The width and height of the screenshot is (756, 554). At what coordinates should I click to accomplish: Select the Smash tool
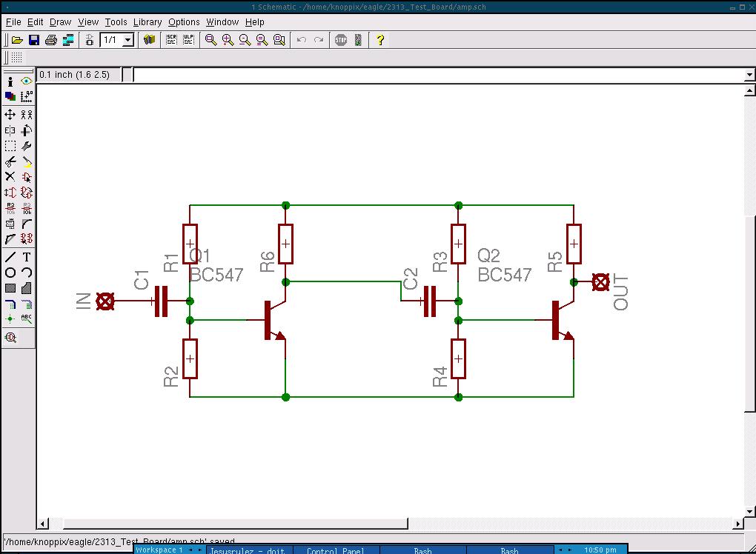(10, 224)
